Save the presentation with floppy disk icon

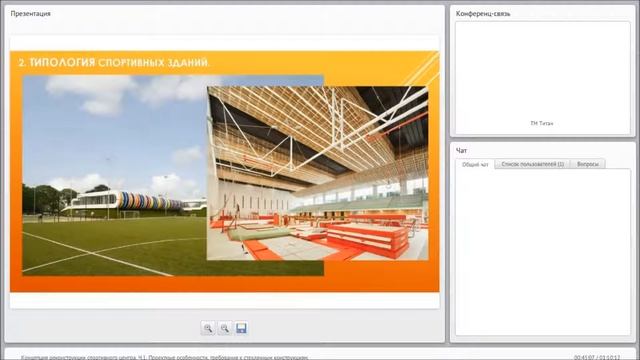(x=241, y=328)
